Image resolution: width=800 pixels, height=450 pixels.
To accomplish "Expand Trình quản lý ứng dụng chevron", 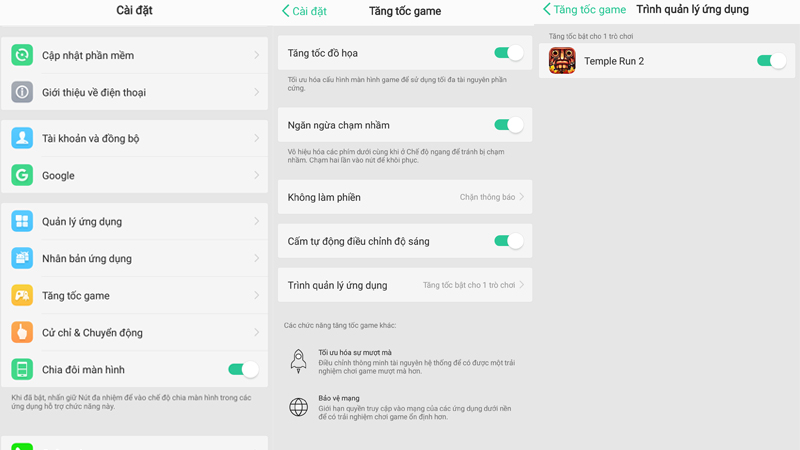I will pos(522,285).
